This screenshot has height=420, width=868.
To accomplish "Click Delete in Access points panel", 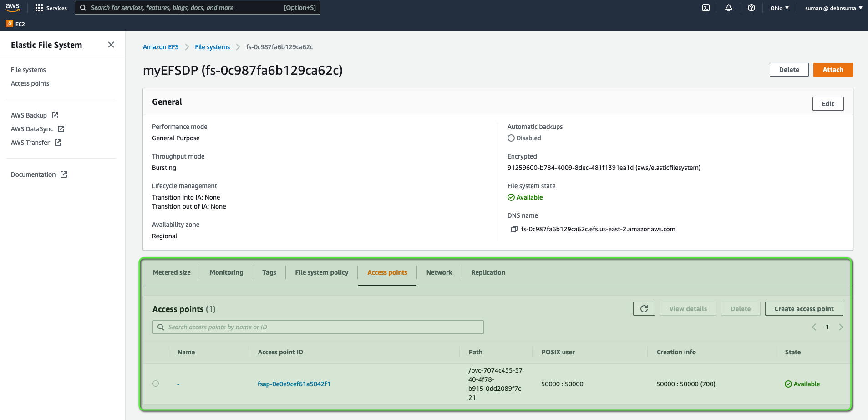I will 741,309.
